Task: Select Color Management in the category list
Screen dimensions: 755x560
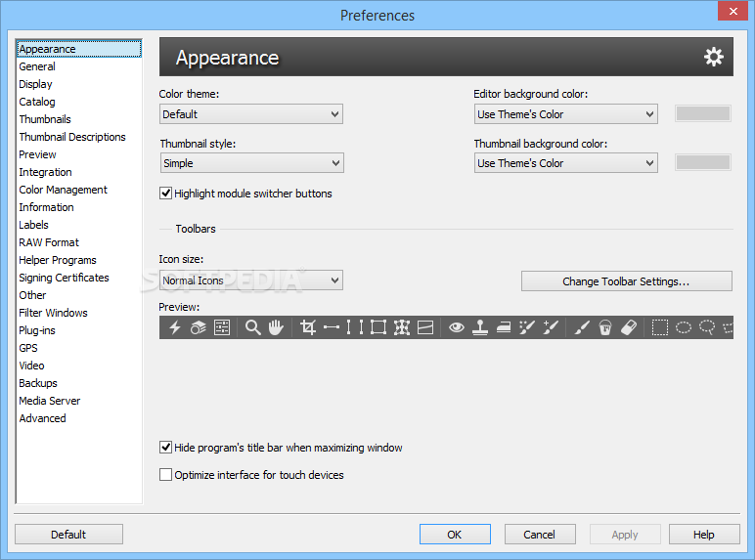Action: coord(63,190)
